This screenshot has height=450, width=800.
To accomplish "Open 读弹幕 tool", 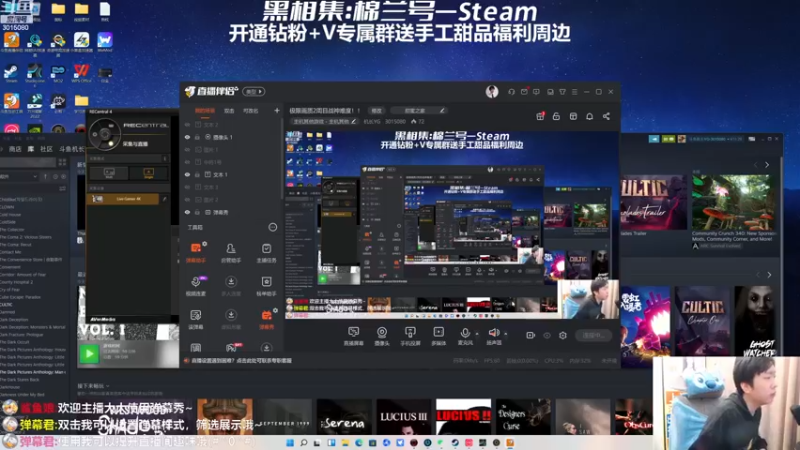I will click(x=196, y=319).
